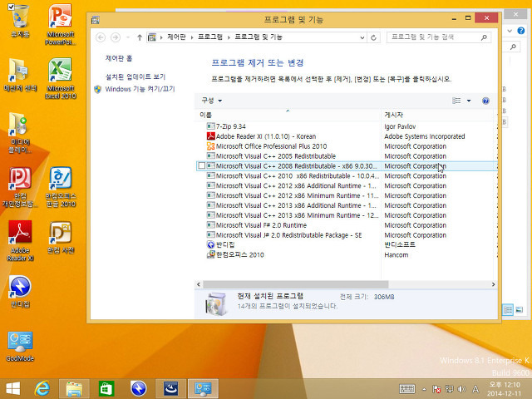Open Microsoft Excel 2010 desktop shortcut

61,78
